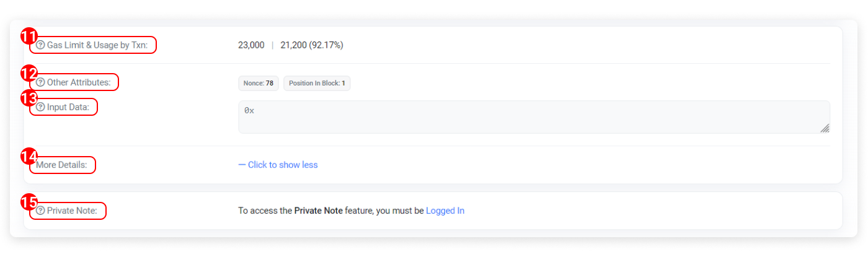Image resolution: width=868 pixels, height=257 pixels.
Task: Click the question mark icon next to Other Attributes
Action: point(40,82)
